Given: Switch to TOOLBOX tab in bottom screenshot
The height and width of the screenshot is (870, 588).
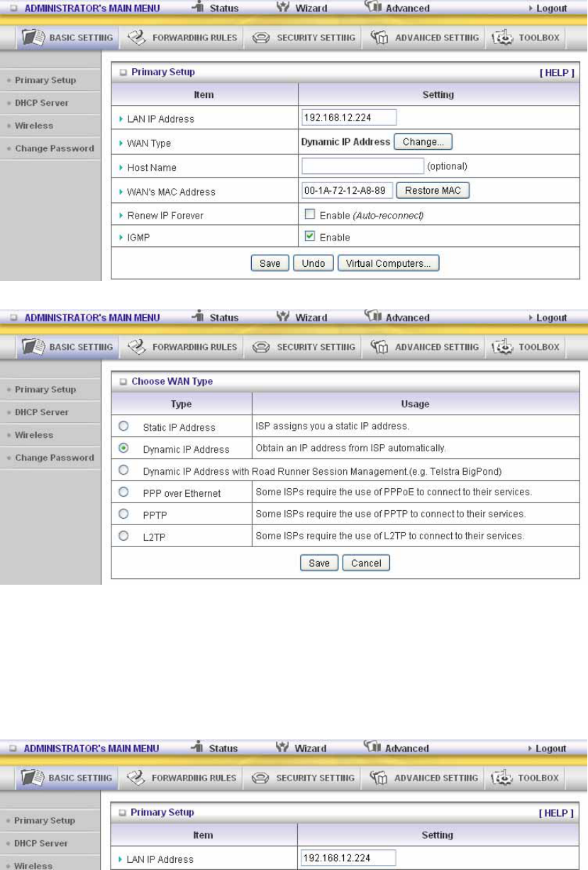Looking at the screenshot, I should tap(524, 778).
